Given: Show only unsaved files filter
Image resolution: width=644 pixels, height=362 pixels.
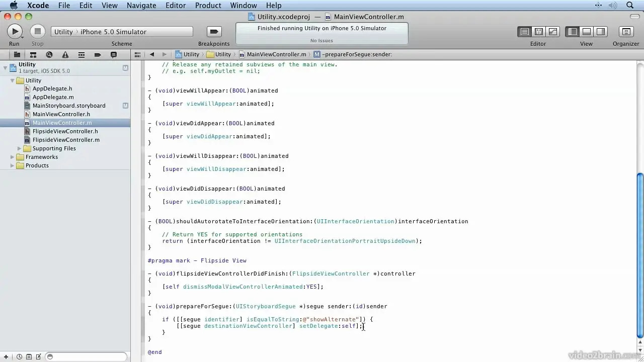Looking at the screenshot, I should click(38, 357).
